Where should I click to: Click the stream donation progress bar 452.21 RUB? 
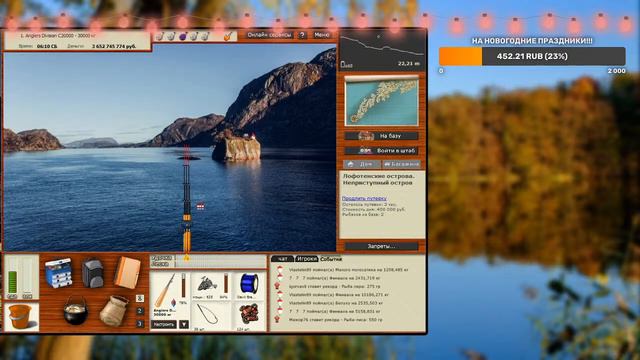532,56
